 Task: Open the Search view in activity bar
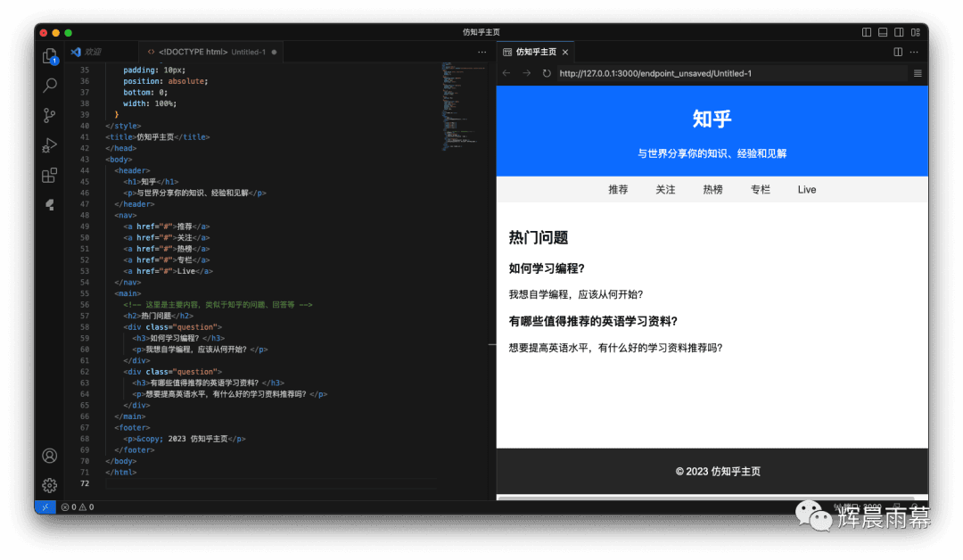(50, 86)
